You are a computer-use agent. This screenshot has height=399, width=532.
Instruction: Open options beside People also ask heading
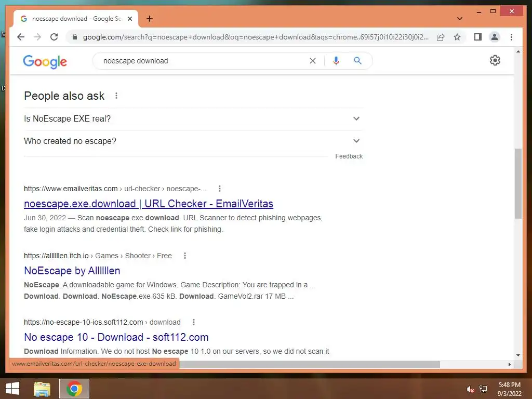coord(116,96)
